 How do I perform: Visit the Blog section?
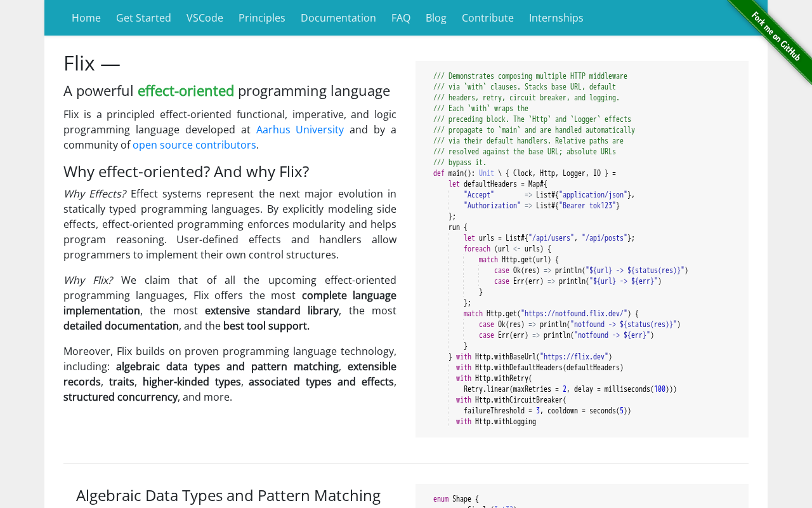[436, 18]
